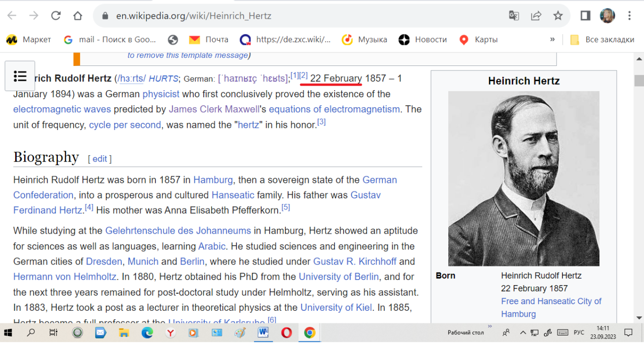Open Task View in the taskbar
644x344 pixels.
pyautogui.click(x=53, y=332)
